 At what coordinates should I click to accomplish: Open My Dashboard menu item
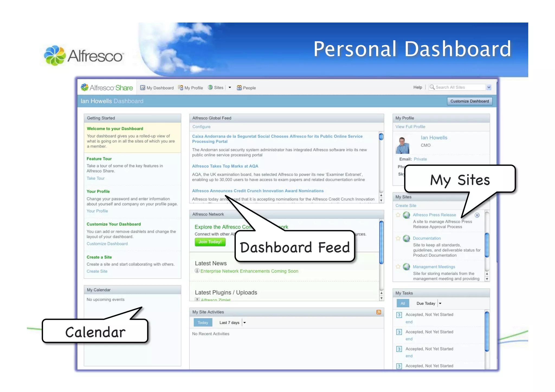(x=160, y=88)
